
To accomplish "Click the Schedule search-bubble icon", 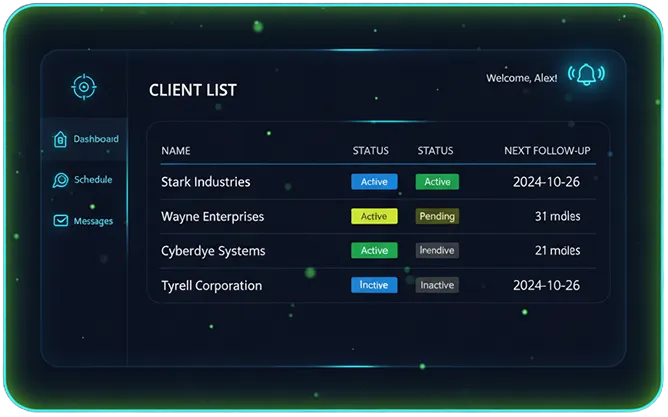I will point(60,180).
